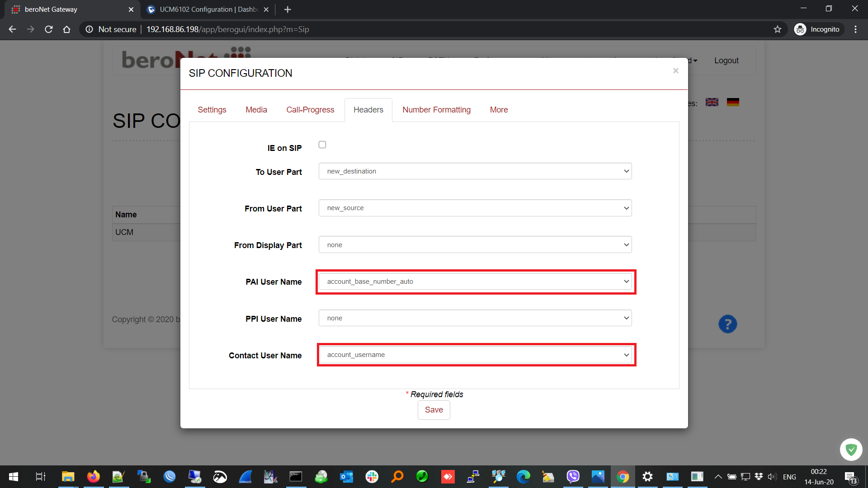Open the PAI User Name dropdown
The image size is (868, 488).
click(x=475, y=282)
